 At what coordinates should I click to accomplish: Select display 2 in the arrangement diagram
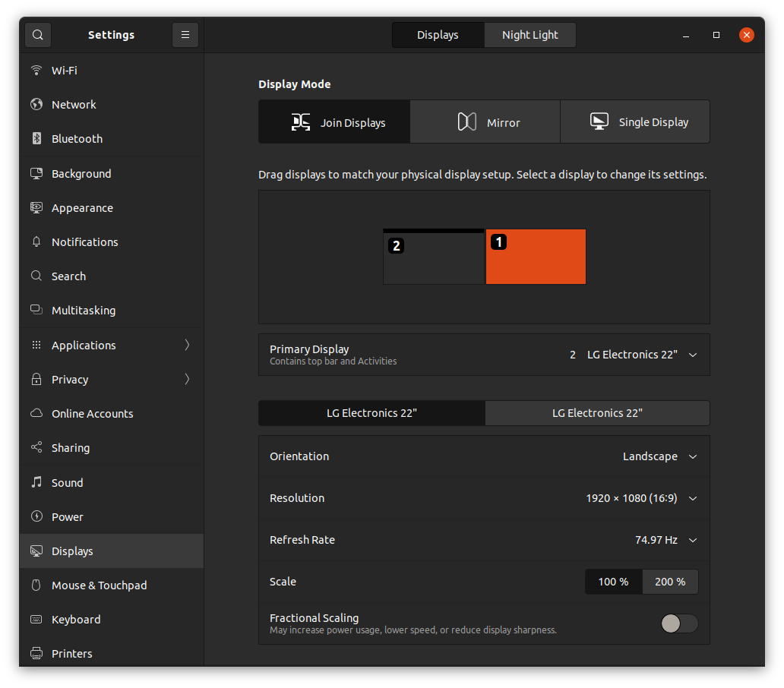[434, 257]
